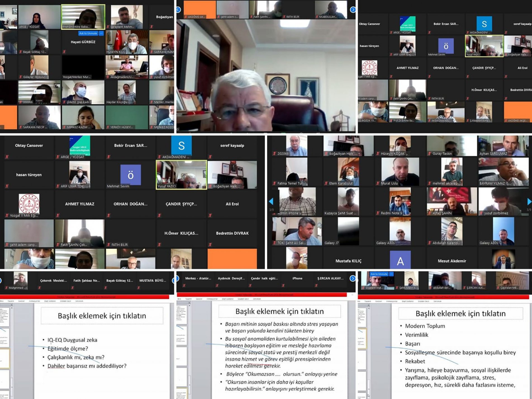The image size is (532, 399).
Task: Click right arrow next to MABDULLAH thumbnail
Action: 353,10
